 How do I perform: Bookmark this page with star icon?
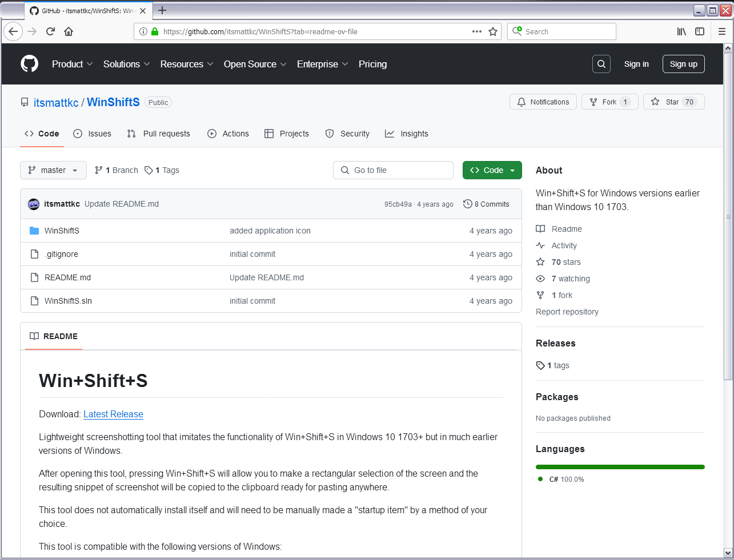493,31
